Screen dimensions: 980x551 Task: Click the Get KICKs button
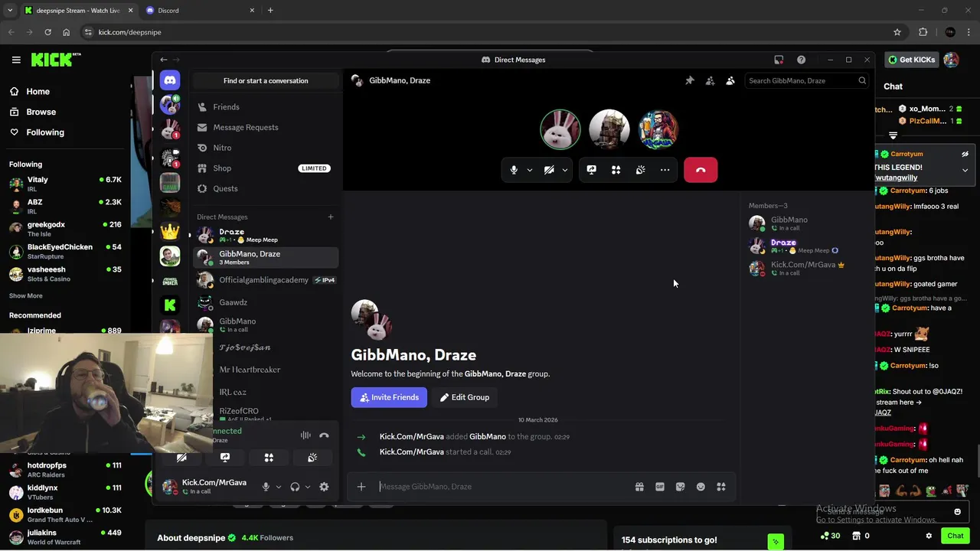(x=911, y=60)
